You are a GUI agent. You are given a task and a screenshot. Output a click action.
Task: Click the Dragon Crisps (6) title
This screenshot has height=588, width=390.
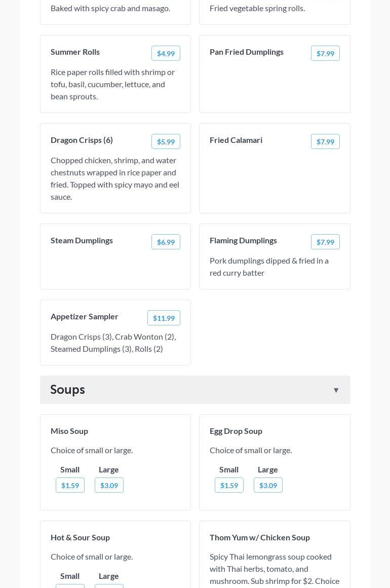(x=82, y=140)
